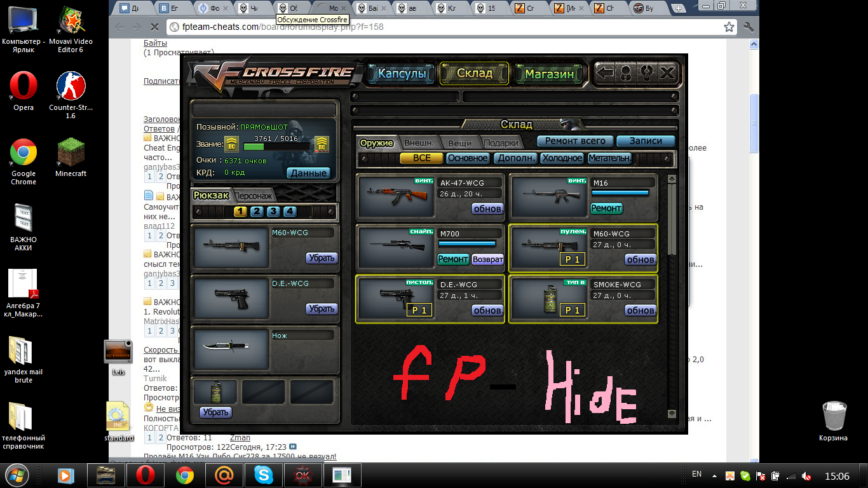Switch to the Персонаж tab
Screen dimensions: 868x488
[255, 196]
